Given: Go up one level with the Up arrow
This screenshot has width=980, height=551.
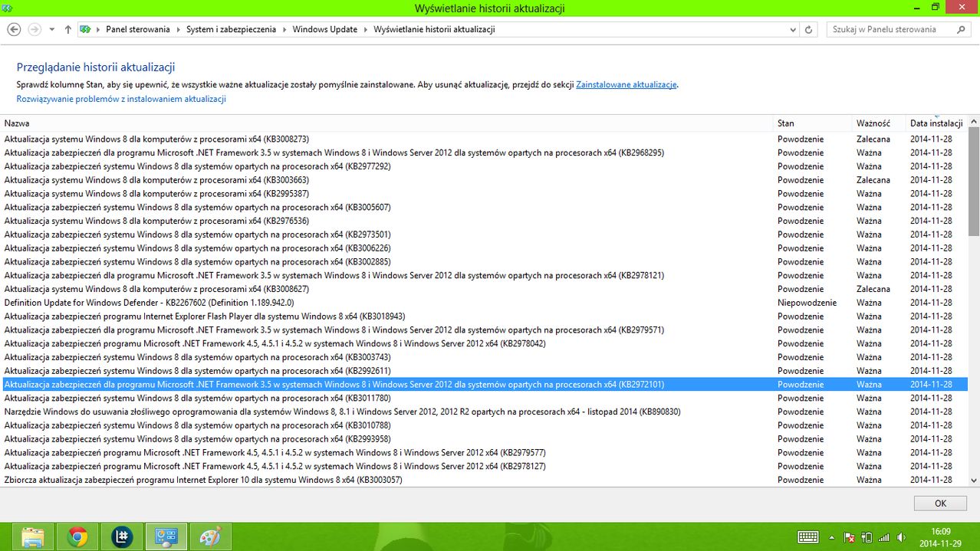Looking at the screenshot, I should tap(68, 29).
